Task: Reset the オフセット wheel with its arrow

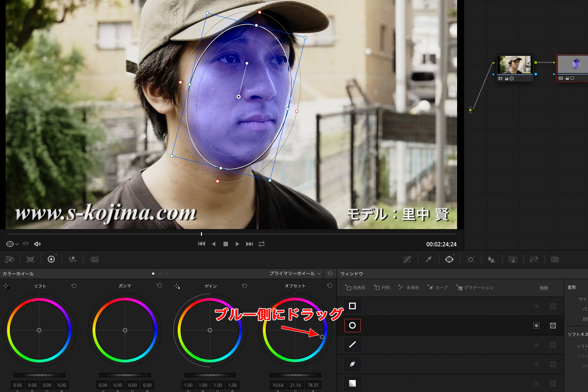Action: pos(329,286)
